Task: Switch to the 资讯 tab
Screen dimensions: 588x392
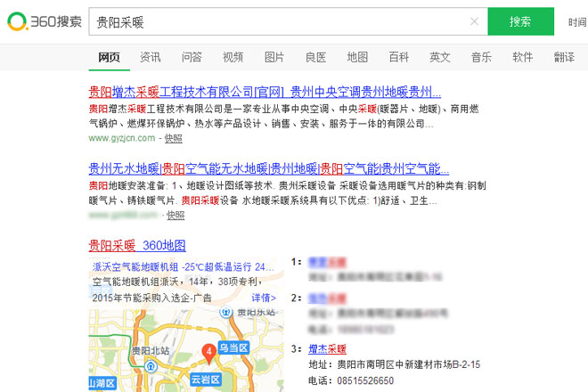Action: (x=151, y=57)
